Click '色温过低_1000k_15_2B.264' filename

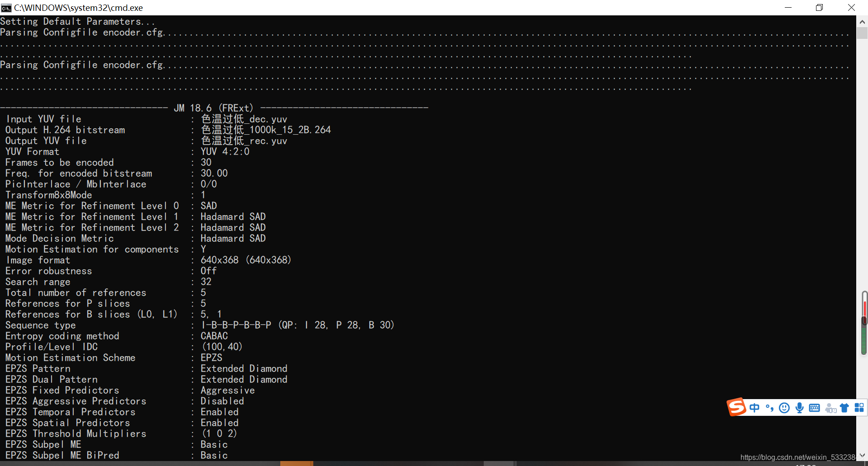click(266, 130)
